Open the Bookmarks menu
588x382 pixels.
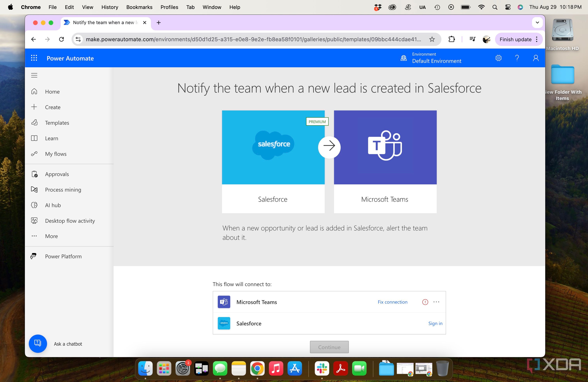pyautogui.click(x=139, y=7)
